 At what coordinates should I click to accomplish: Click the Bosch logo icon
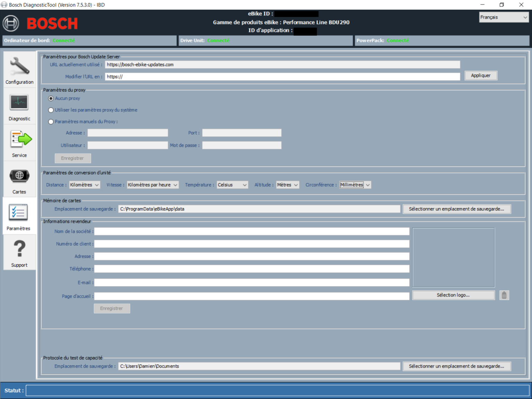coord(11,23)
